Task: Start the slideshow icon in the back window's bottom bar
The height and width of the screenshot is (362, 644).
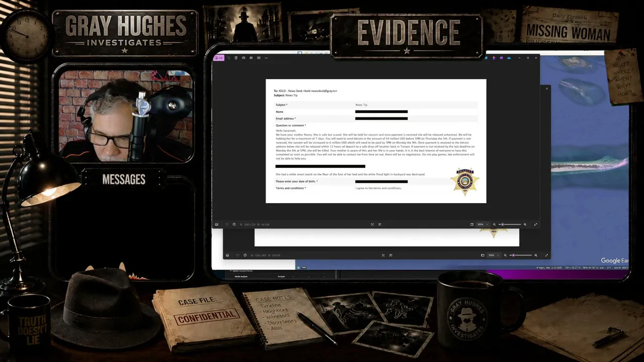Action: click(390, 255)
